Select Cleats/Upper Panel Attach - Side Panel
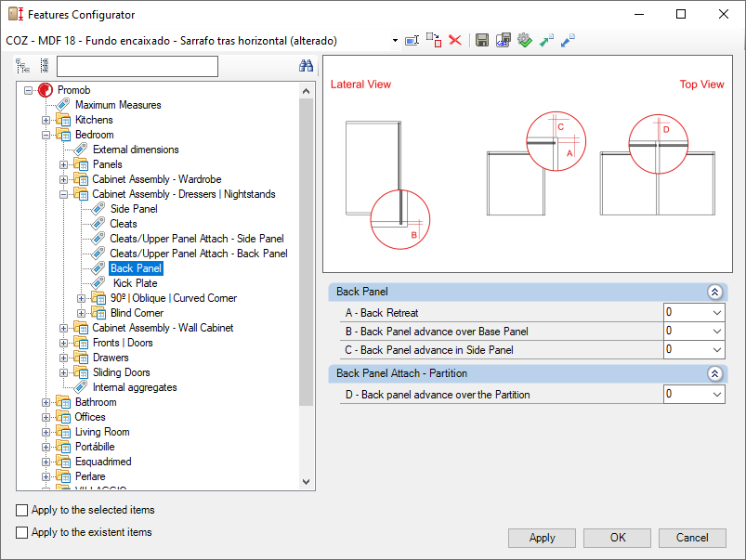 pyautogui.click(x=197, y=239)
